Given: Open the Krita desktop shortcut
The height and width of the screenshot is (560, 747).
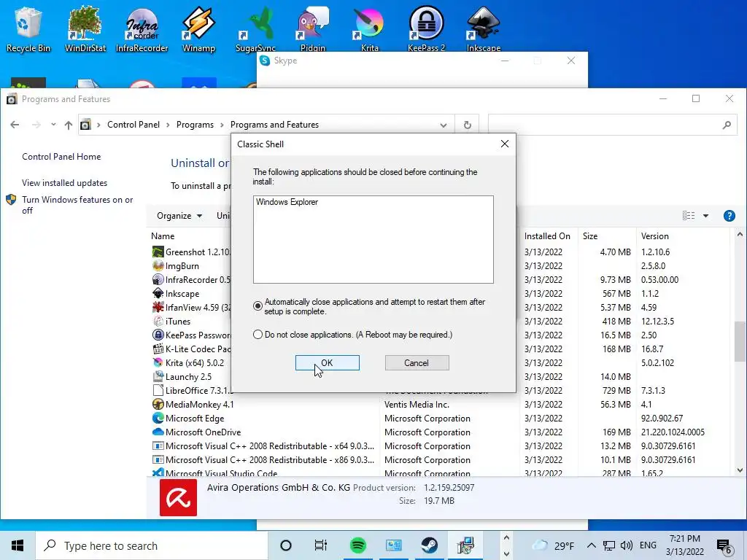Looking at the screenshot, I should 369,28.
